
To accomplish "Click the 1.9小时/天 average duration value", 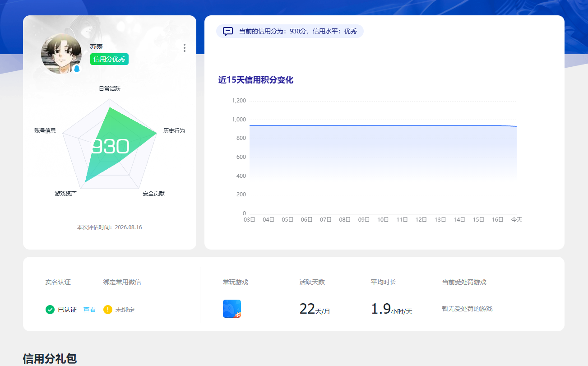I will click(392, 309).
